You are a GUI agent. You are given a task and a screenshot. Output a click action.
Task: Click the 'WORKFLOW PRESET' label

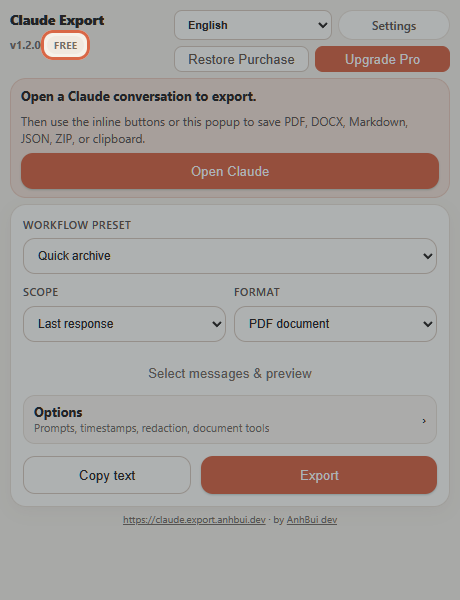(x=77, y=225)
